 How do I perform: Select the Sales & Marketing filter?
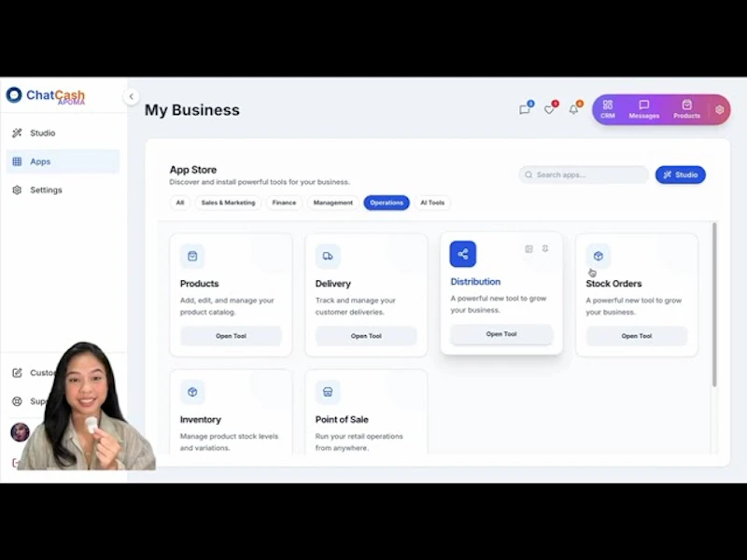pos(228,203)
